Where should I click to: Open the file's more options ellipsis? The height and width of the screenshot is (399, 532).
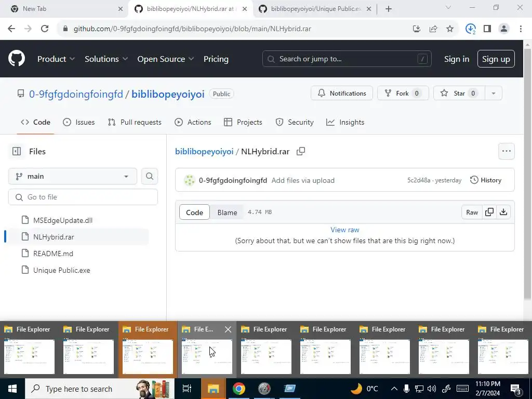click(x=507, y=151)
